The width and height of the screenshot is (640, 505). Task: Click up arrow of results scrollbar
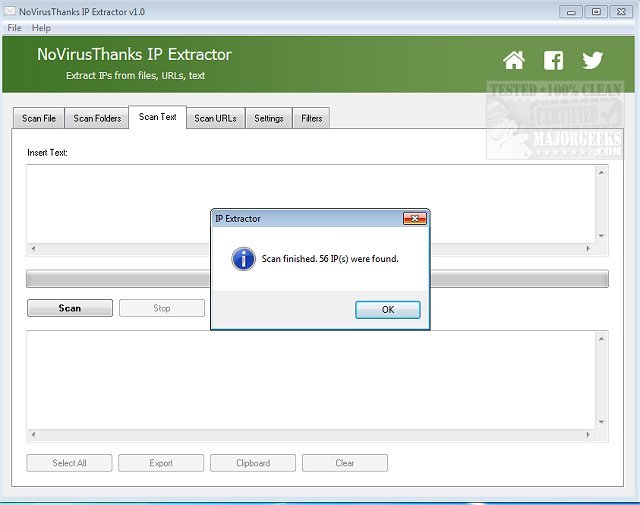click(x=601, y=339)
